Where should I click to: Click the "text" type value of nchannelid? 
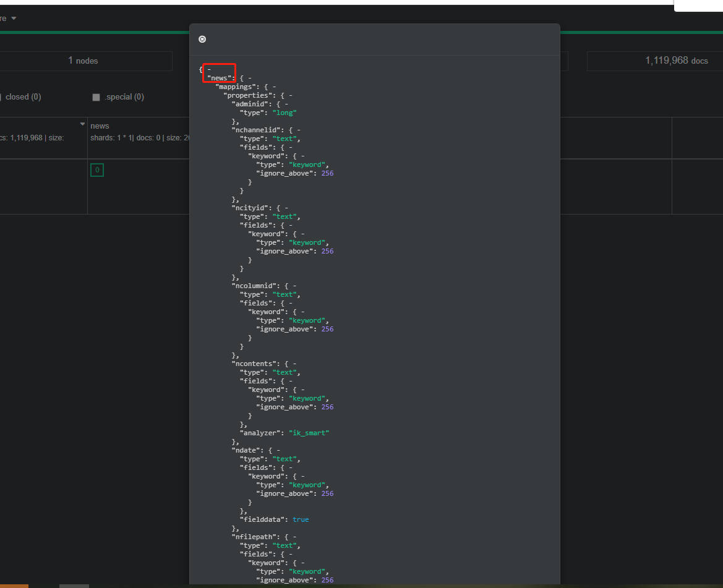[x=284, y=138]
